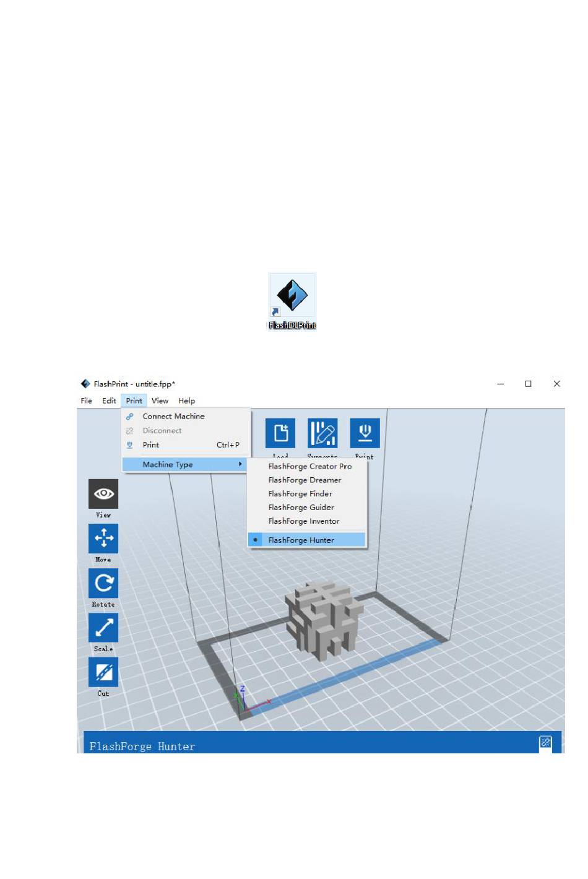
Task: Choose Print Ctrl+P menu entry
Action: [186, 445]
